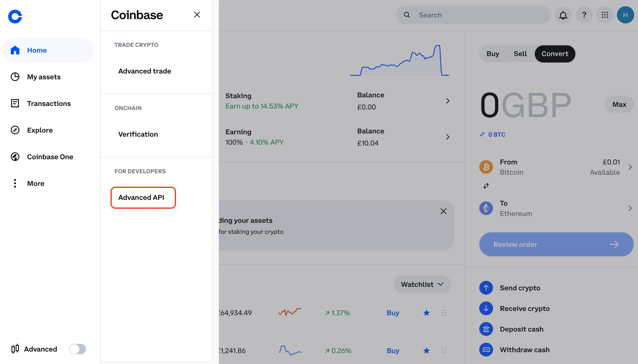
Task: Unstar the 1.37% watchlist asset
Action: 426,313
